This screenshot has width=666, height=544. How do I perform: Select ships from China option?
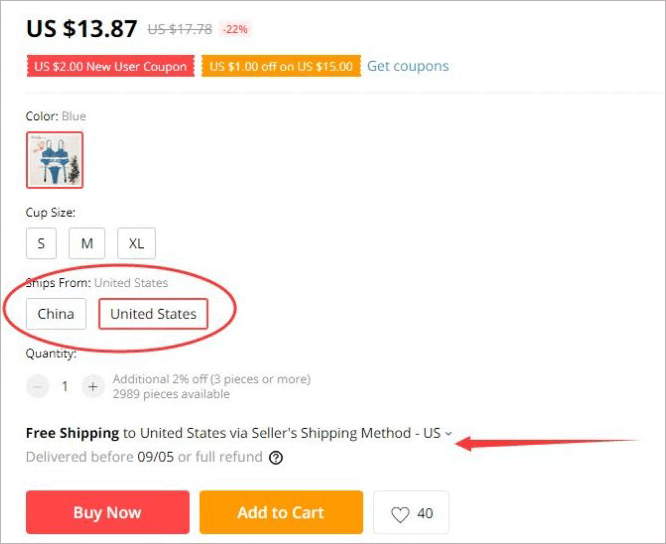(56, 314)
